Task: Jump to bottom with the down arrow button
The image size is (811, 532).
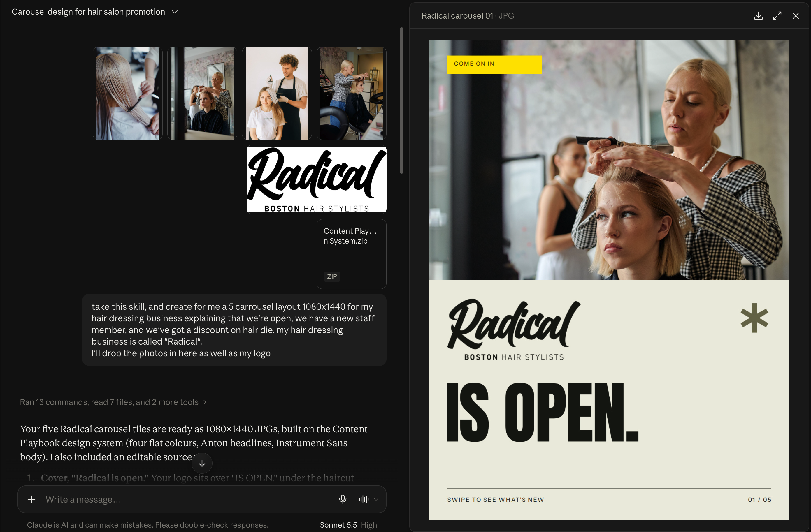Action: pyautogui.click(x=202, y=463)
